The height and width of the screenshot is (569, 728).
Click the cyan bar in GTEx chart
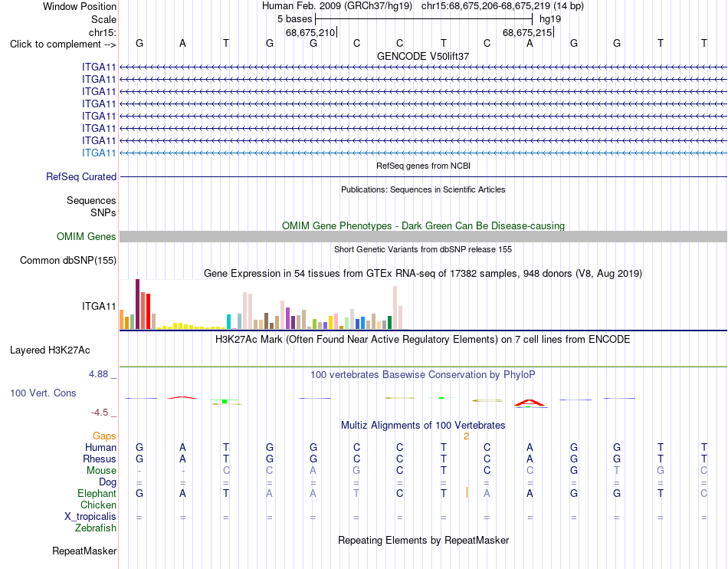click(228, 322)
